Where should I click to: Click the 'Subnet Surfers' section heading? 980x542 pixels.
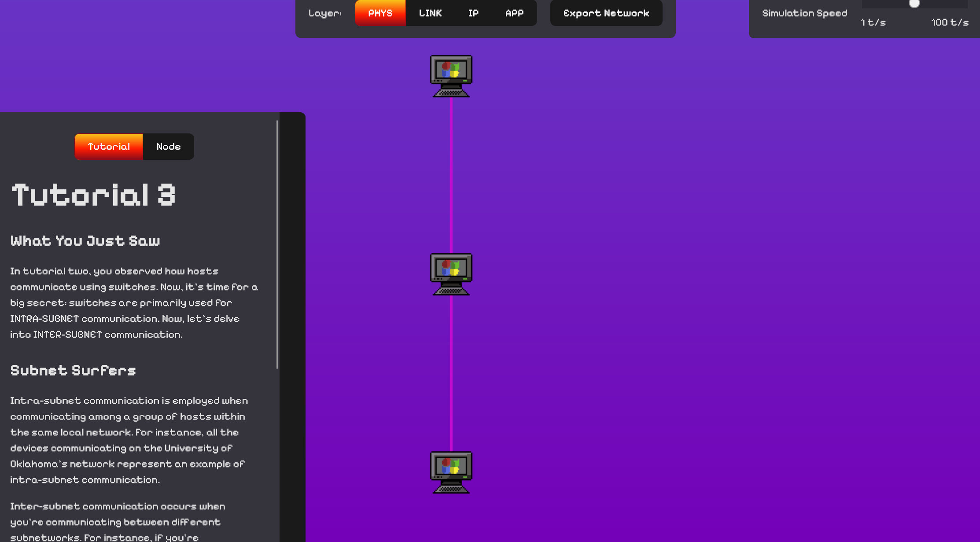(x=73, y=370)
